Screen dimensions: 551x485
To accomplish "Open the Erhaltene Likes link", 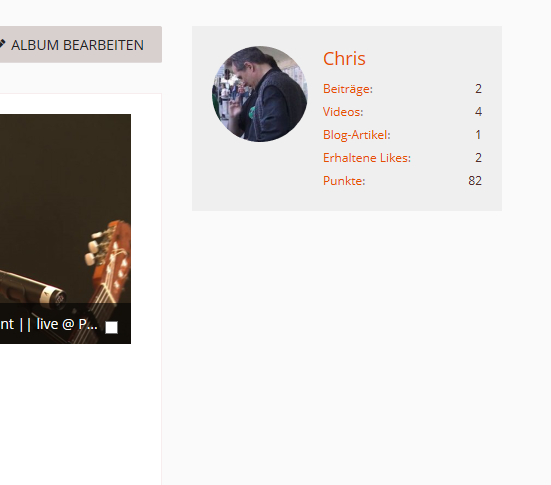I will coord(367,158).
